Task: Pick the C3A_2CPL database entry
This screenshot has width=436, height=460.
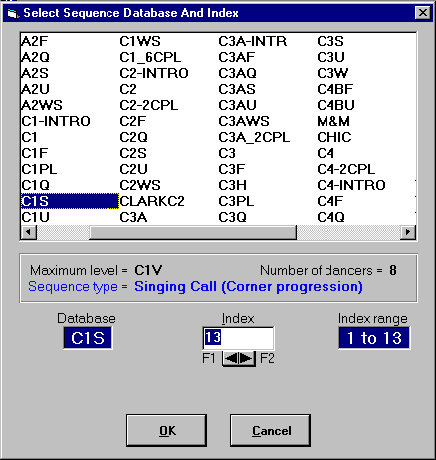Action: pyautogui.click(x=254, y=137)
